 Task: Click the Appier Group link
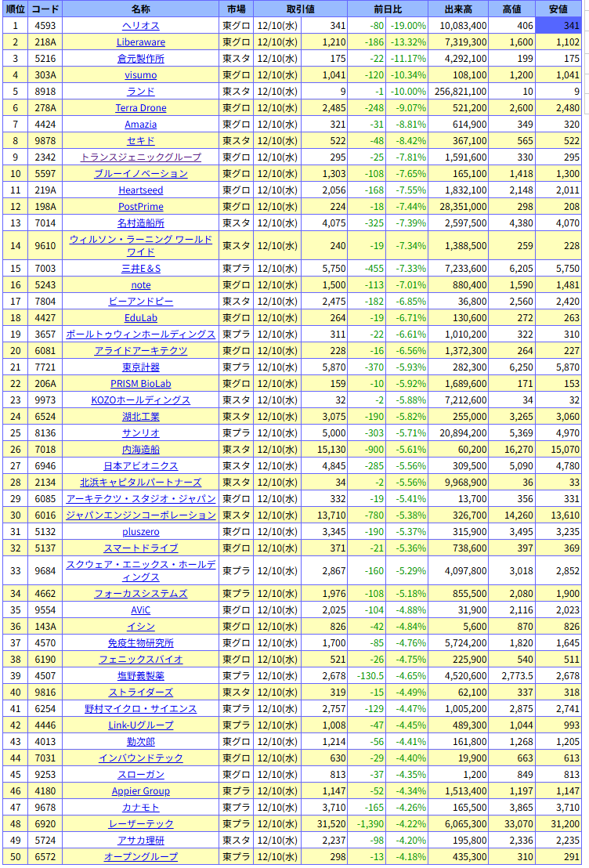tap(141, 791)
